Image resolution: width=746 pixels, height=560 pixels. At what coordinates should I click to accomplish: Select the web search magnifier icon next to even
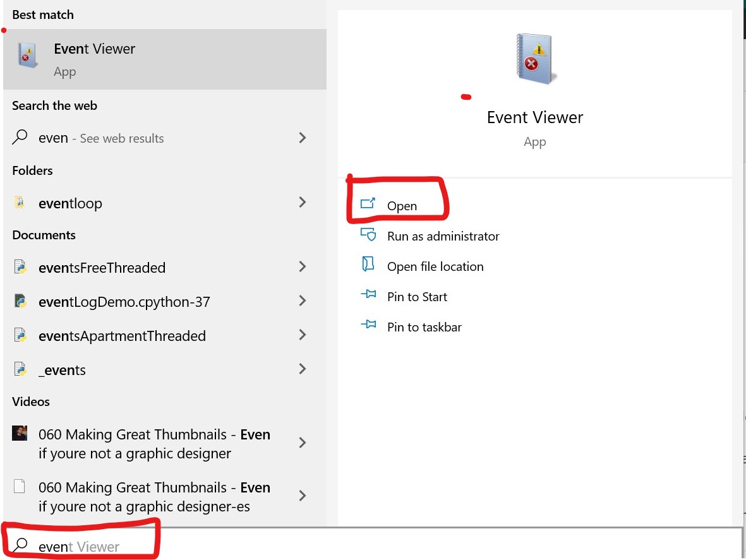[x=20, y=138]
